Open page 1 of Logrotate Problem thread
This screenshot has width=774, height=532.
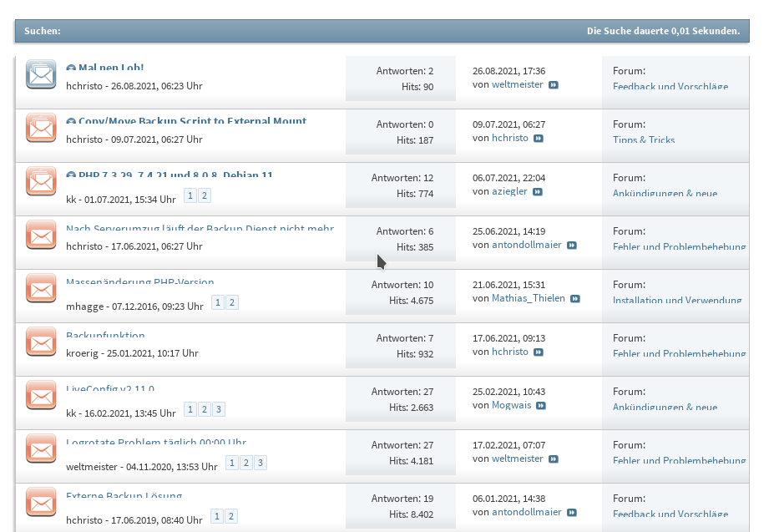point(232,463)
